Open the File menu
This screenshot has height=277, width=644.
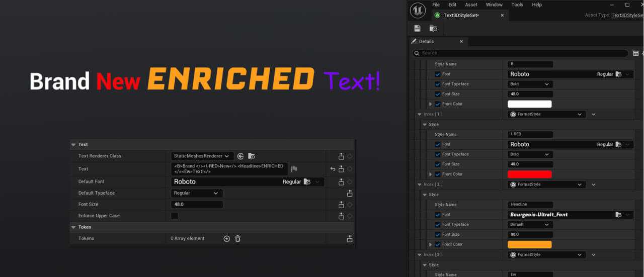[x=436, y=5]
